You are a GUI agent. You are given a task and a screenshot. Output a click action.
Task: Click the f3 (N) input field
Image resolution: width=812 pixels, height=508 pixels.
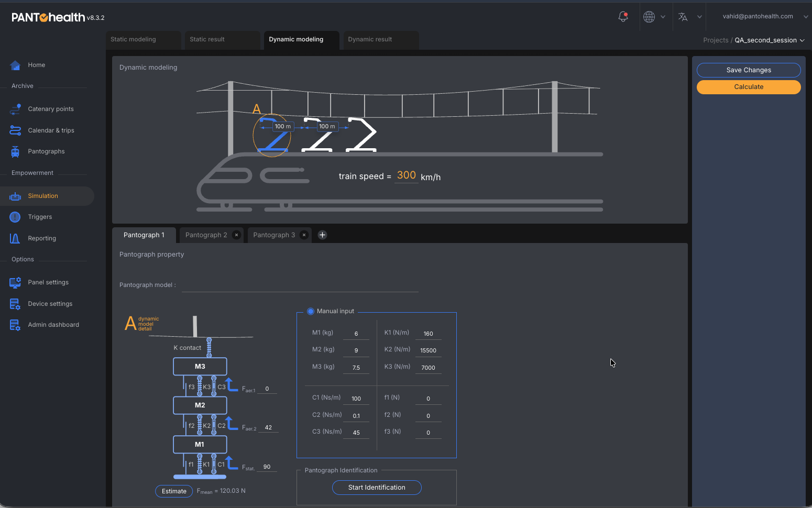(x=429, y=433)
